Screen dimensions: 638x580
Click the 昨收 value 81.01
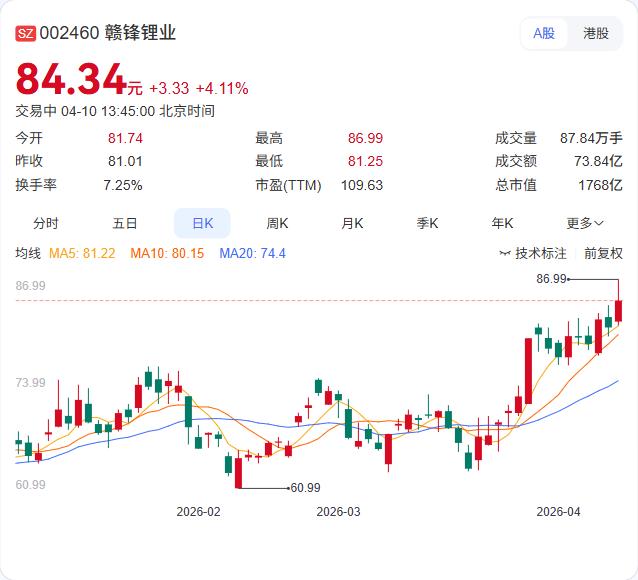click(125, 161)
